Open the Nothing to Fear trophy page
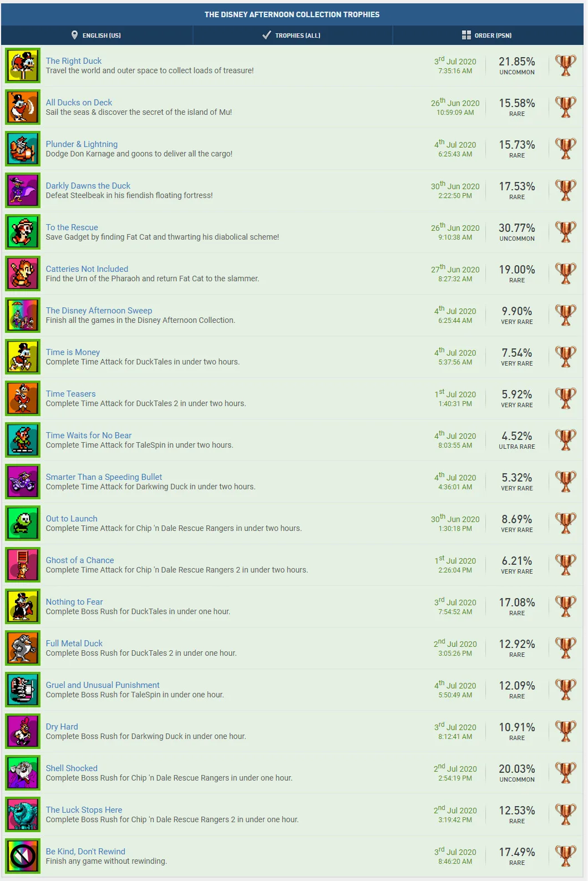Viewport: 588px width, 881px height. [x=74, y=602]
